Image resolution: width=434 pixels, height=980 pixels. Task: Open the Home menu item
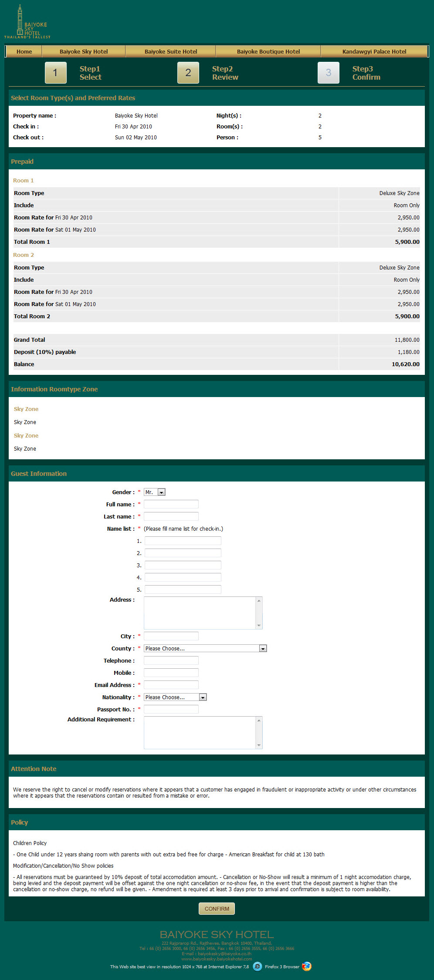click(24, 51)
